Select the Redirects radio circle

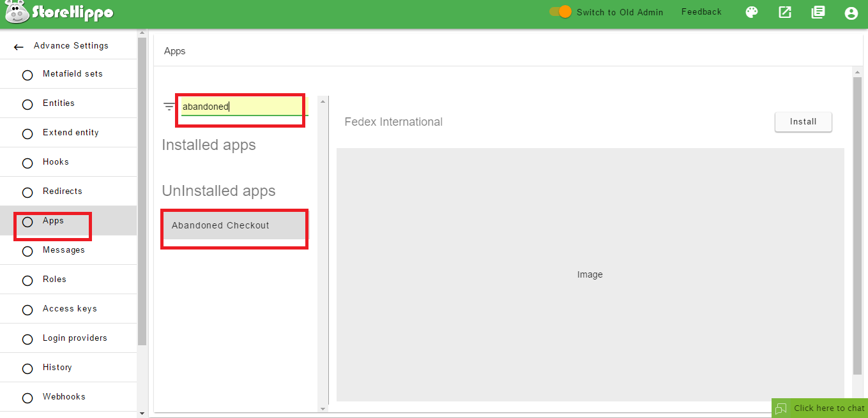point(27,193)
